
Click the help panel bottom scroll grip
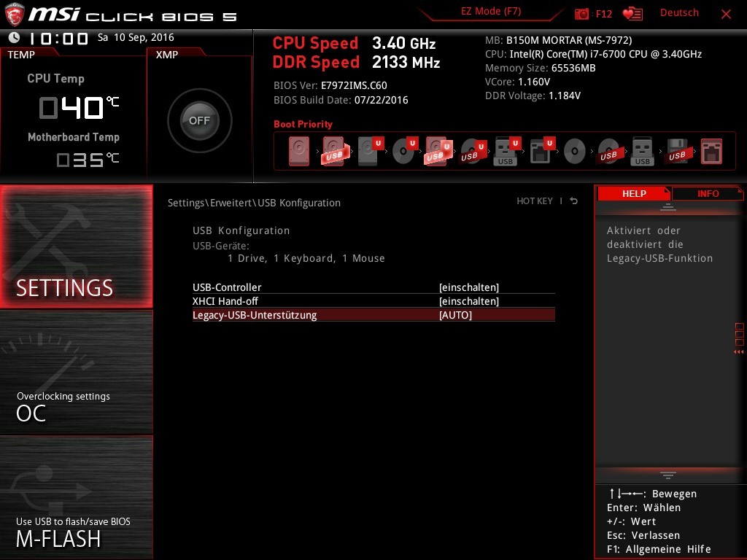coord(668,475)
